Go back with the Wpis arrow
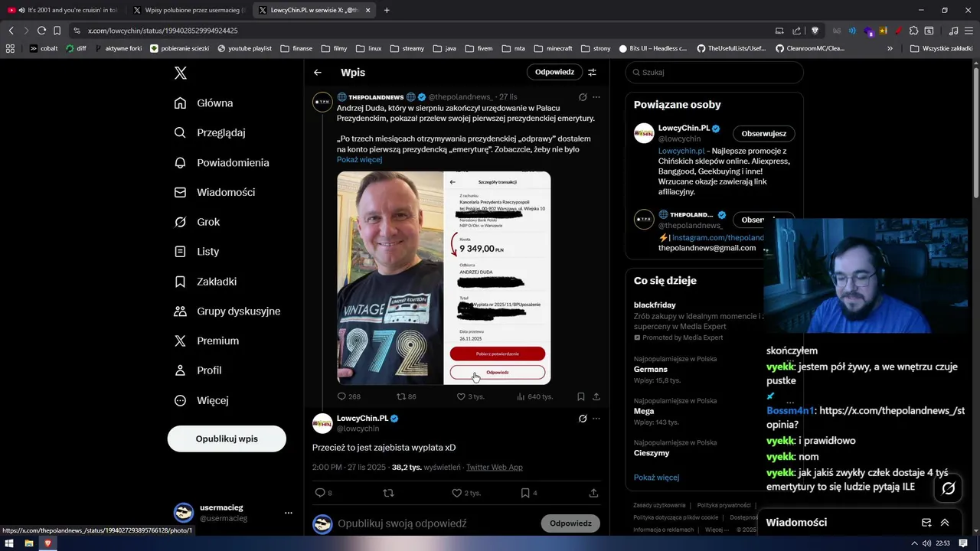Screen dimensions: 980x551 pyautogui.click(x=318, y=72)
